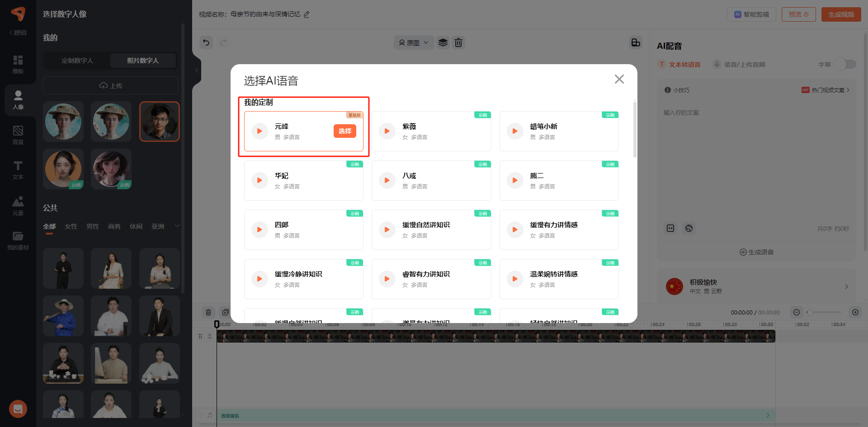This screenshot has height=427, width=868.
Task: Open the 元素 elements sidebar panel
Action: (x=18, y=206)
